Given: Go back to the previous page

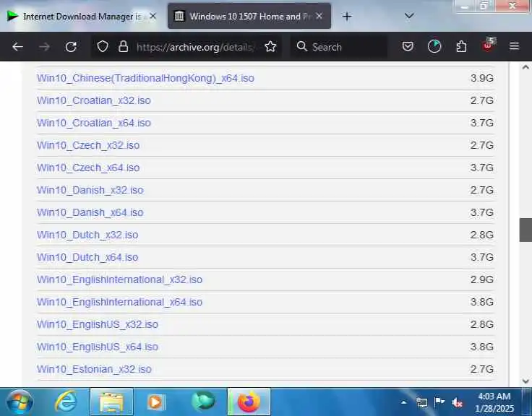Looking at the screenshot, I should tap(17, 47).
